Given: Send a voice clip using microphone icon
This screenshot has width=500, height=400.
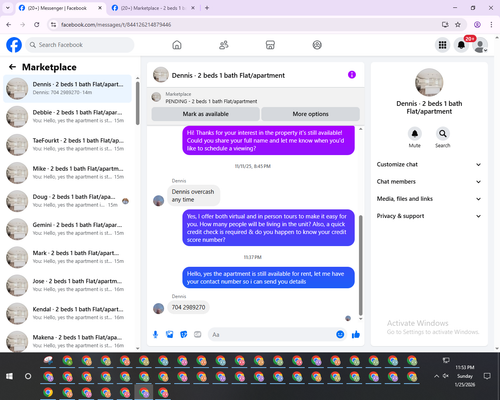Looking at the screenshot, I should click(155, 334).
